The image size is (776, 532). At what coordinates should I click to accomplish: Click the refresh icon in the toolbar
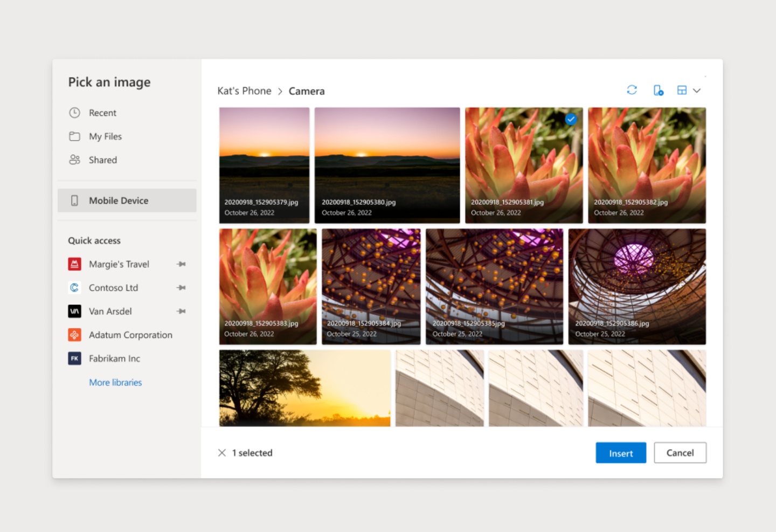click(632, 90)
